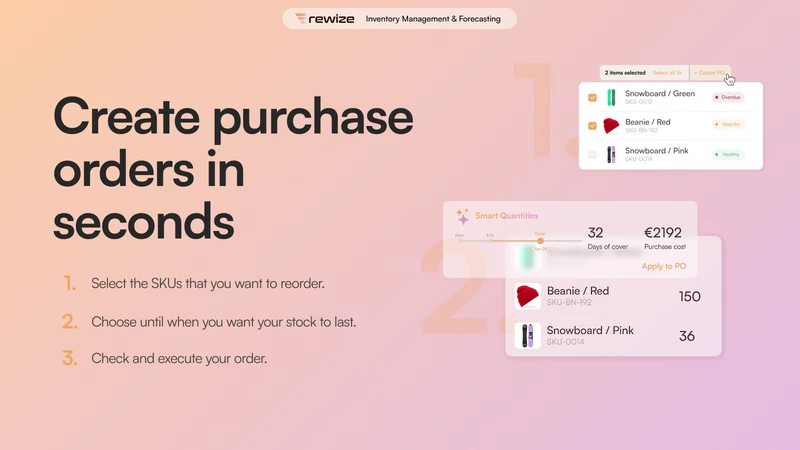Viewport: 800px width, 450px height.
Task: Click the 'Snowboard / Green' product name
Action: click(x=660, y=93)
